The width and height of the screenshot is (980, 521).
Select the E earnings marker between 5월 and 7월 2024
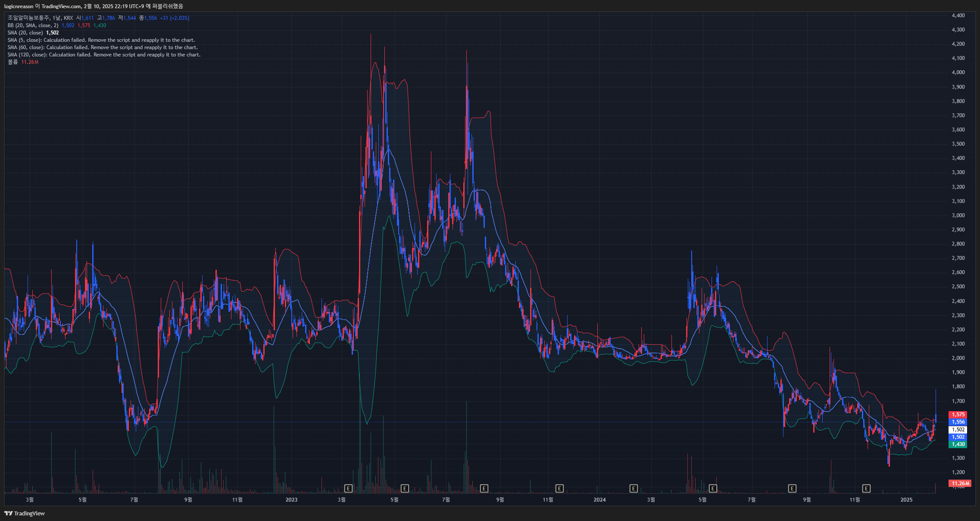pos(713,488)
